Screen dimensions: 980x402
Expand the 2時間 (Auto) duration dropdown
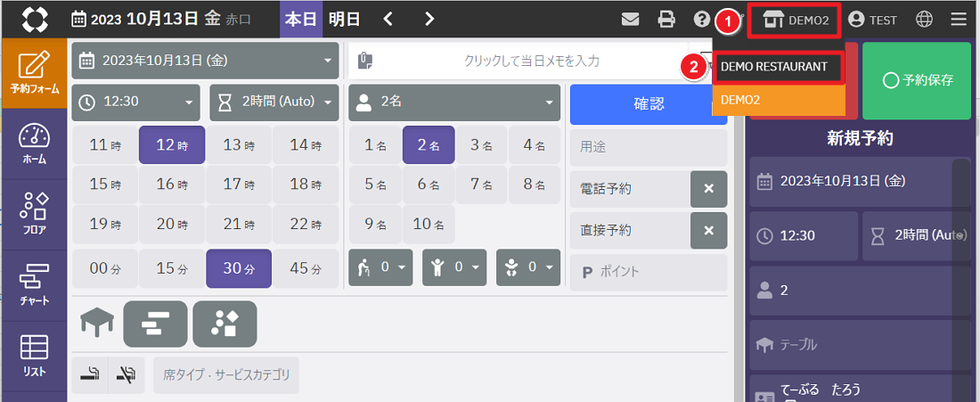coord(274,102)
